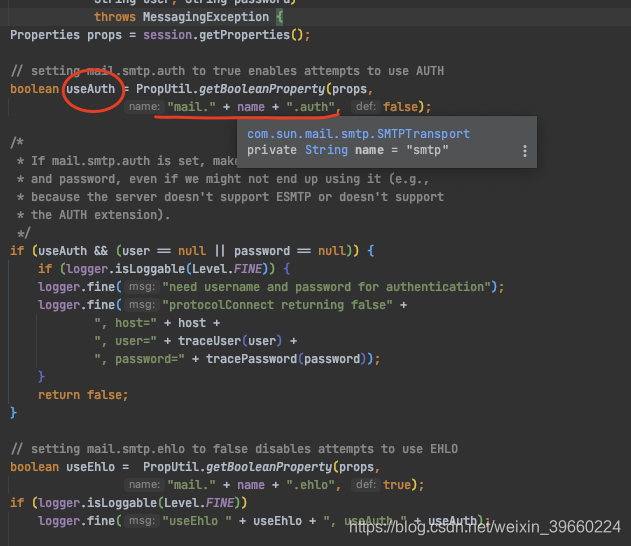Click the name: parameter hint on useAuth line
This screenshot has width=631, height=546.
[144, 107]
